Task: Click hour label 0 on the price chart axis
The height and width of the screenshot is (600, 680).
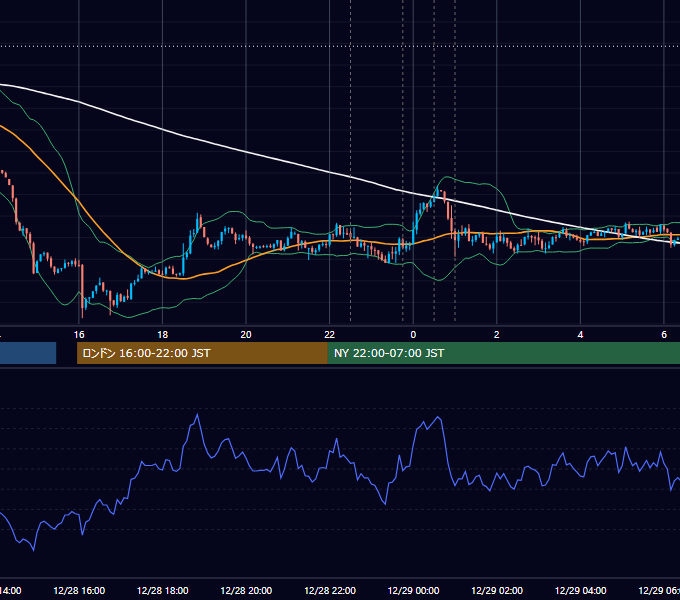Action: (413, 335)
